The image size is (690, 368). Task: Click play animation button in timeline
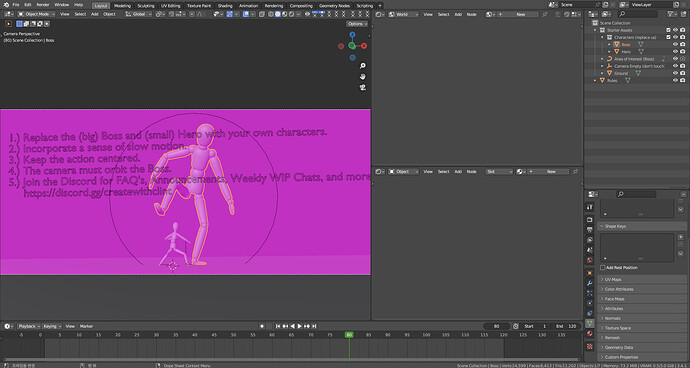(300, 326)
